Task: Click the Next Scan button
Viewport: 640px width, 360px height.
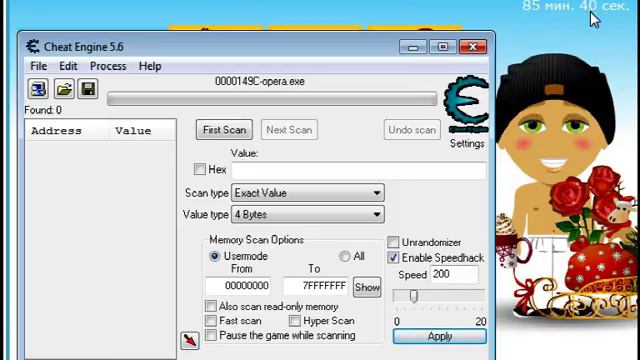Action: point(289,130)
